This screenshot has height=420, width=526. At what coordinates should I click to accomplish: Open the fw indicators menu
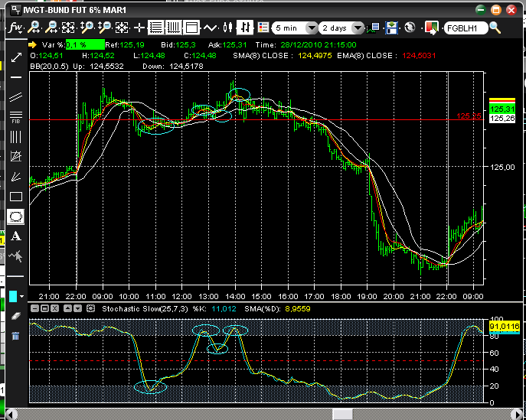click(15, 28)
